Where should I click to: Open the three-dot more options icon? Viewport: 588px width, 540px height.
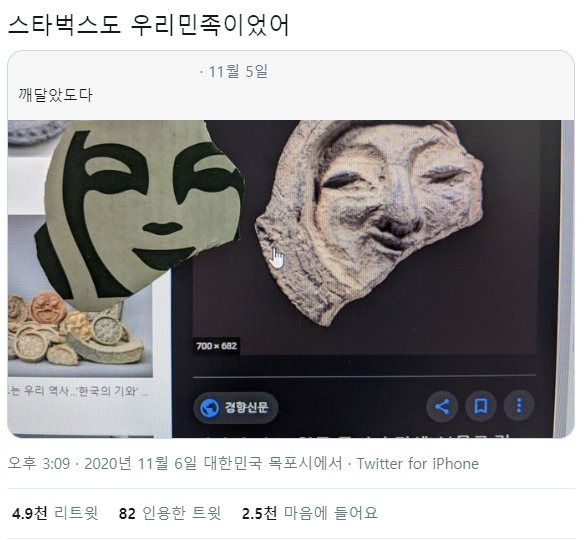click(x=519, y=406)
